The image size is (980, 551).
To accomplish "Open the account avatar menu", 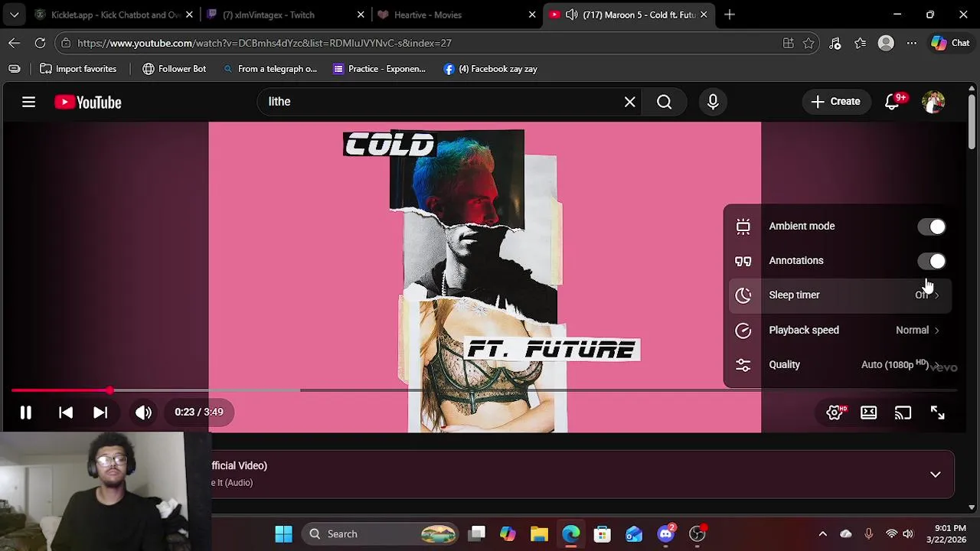I will click(x=933, y=102).
